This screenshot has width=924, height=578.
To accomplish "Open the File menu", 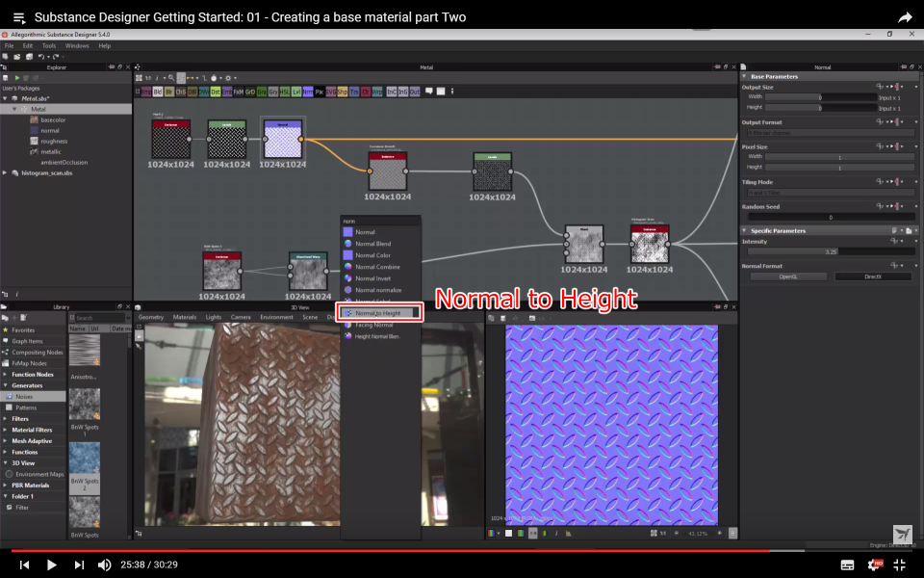I will (x=9, y=45).
